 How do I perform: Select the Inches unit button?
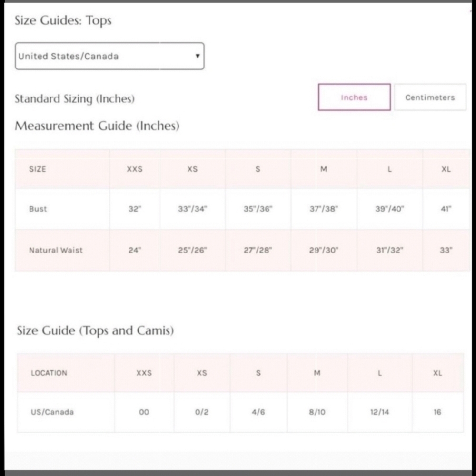(x=355, y=97)
